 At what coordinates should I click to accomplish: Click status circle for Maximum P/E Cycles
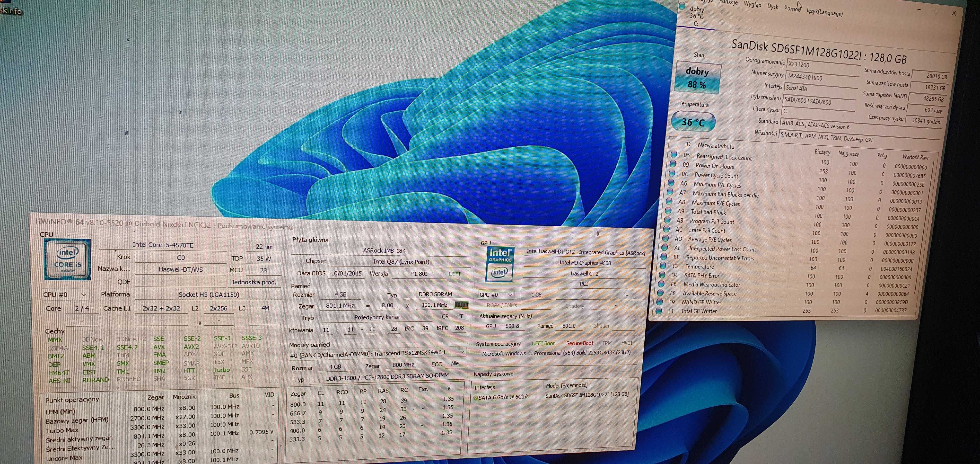point(669,201)
